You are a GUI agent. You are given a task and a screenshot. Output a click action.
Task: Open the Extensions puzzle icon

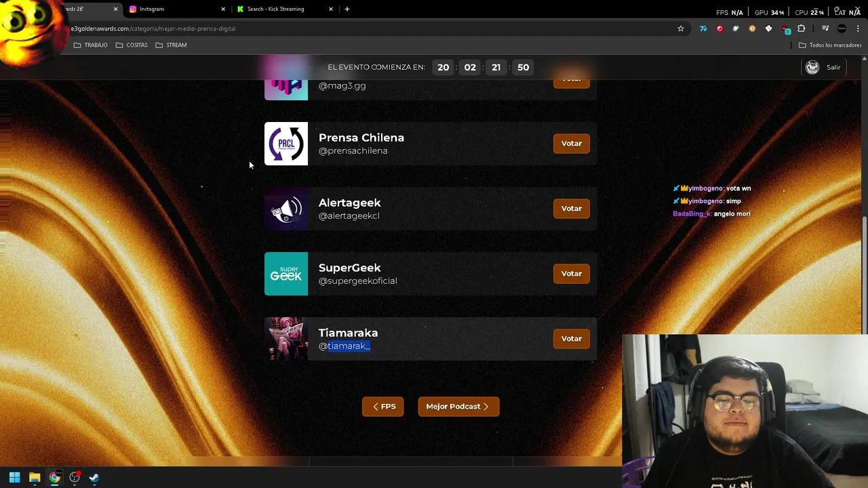point(802,28)
